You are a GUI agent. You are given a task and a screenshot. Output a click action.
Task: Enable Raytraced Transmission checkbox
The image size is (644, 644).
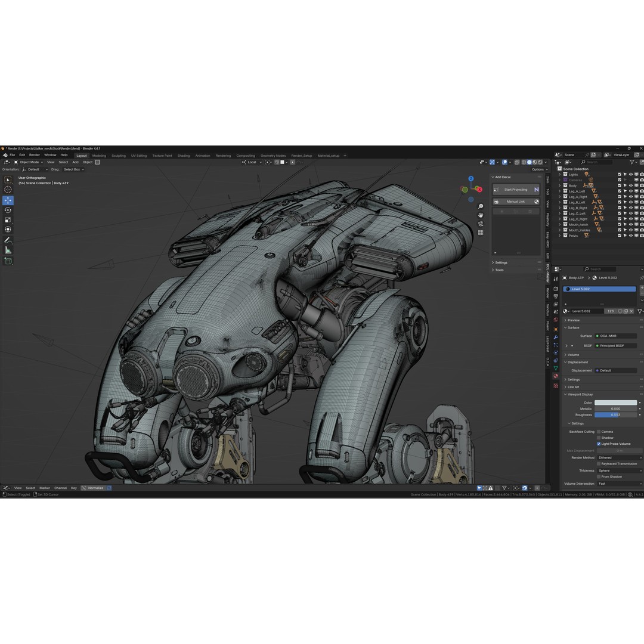pos(599,464)
